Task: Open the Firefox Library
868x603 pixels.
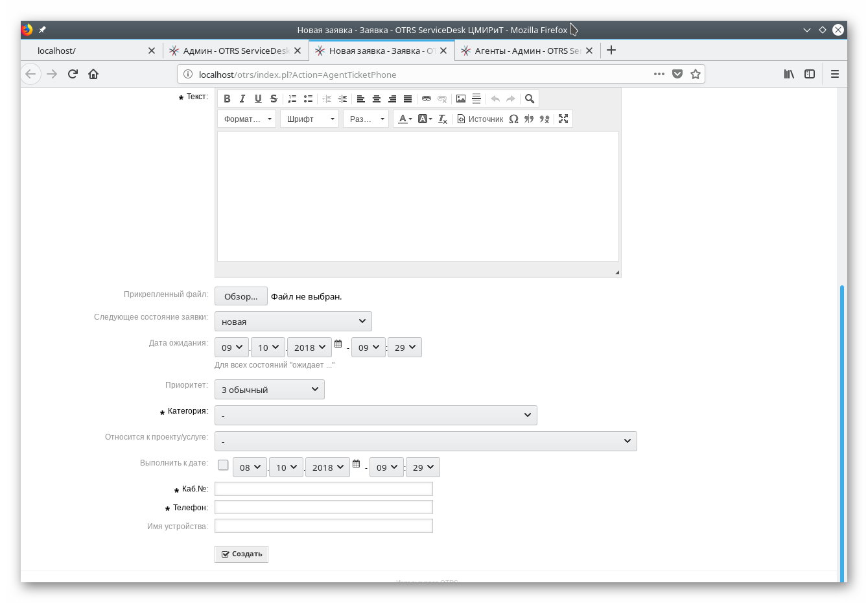Action: coord(789,74)
